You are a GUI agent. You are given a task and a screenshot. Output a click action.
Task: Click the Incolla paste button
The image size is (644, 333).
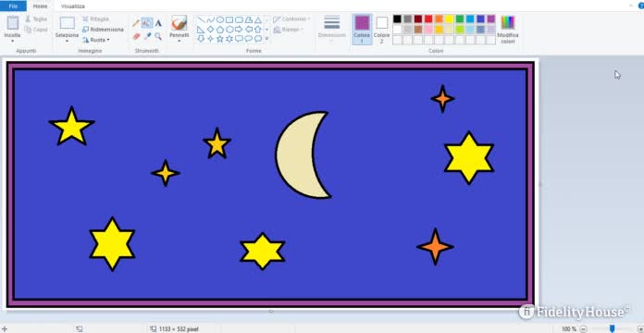pos(12,30)
